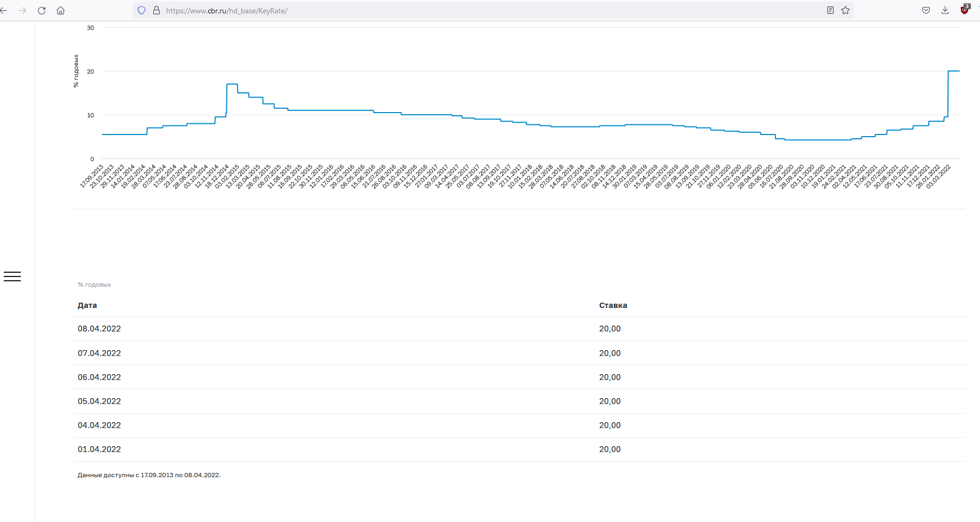
Task: Click the 03.03.2022 axis date label
Action: (939, 177)
